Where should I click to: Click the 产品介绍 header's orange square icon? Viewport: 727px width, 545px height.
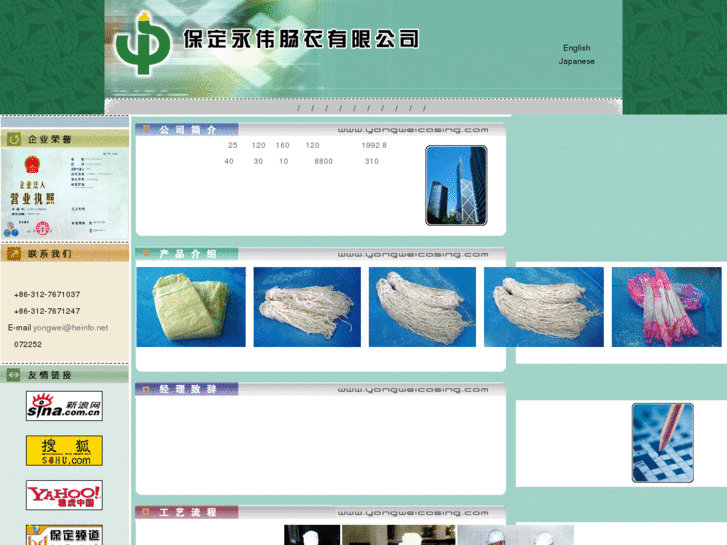pyautogui.click(x=147, y=253)
